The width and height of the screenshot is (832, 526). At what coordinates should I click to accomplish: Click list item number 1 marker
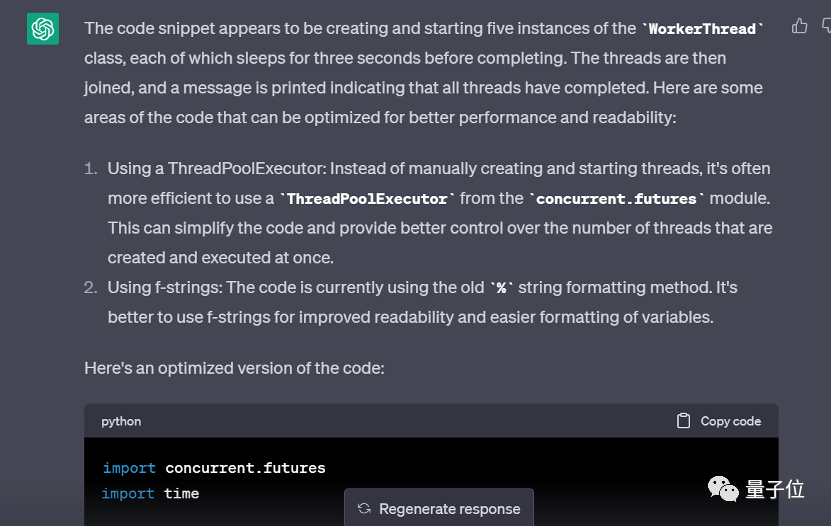(91, 169)
